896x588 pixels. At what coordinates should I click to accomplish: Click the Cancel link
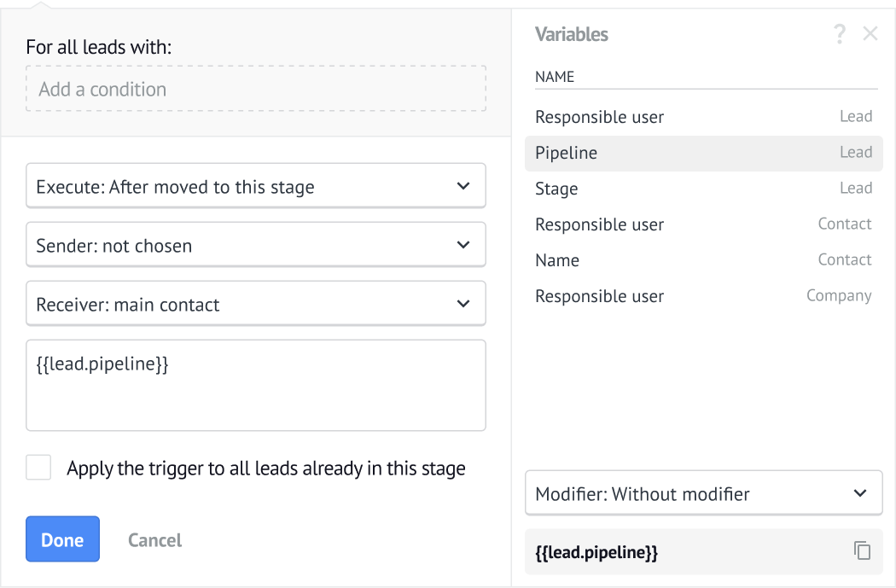click(x=154, y=540)
